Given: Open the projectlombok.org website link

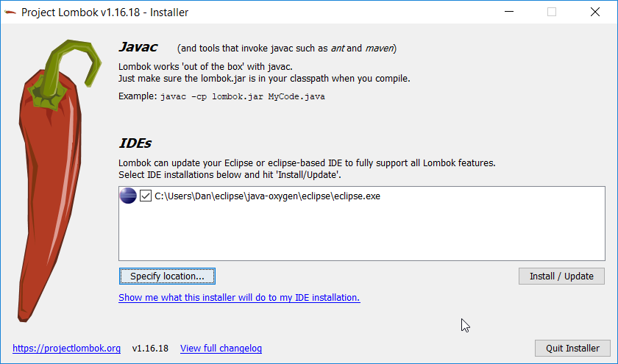Looking at the screenshot, I should (x=66, y=348).
